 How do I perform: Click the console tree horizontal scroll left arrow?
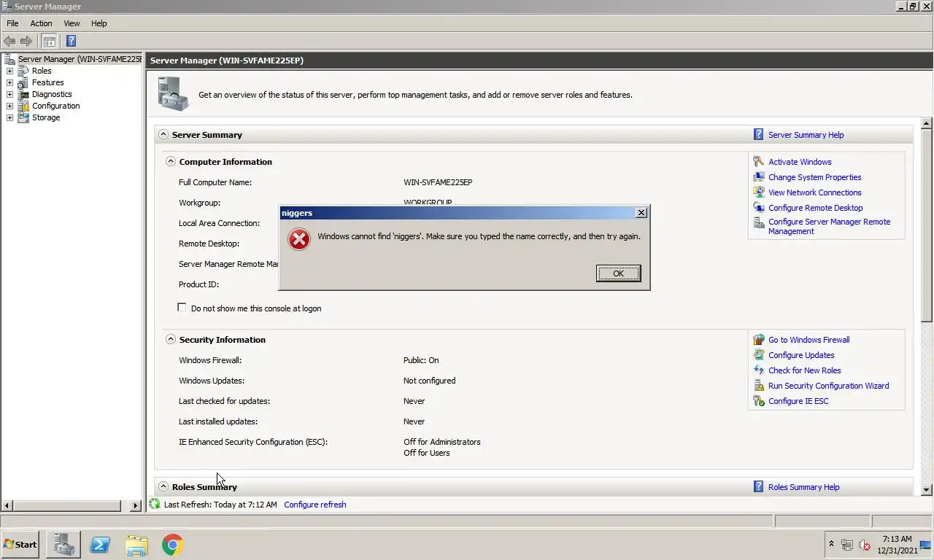click(7, 505)
